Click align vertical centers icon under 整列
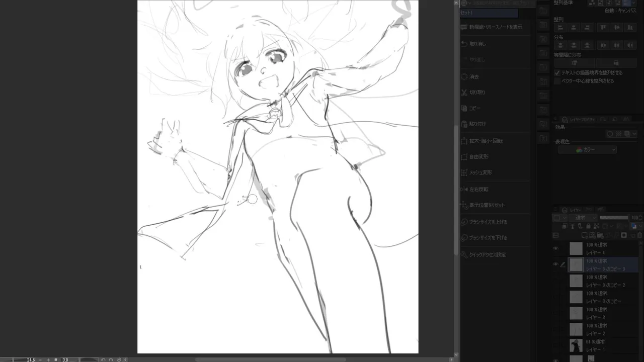The height and width of the screenshot is (362, 644). coord(617,28)
